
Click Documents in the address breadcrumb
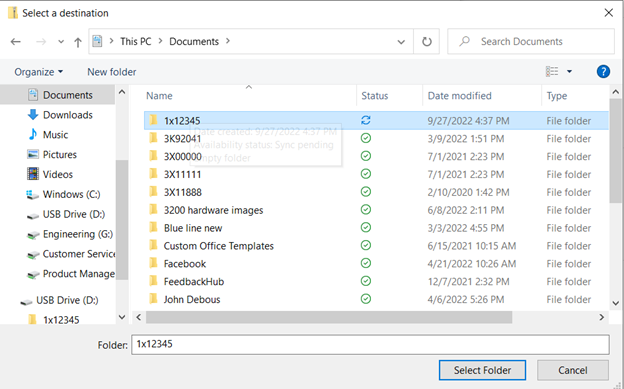click(x=194, y=41)
